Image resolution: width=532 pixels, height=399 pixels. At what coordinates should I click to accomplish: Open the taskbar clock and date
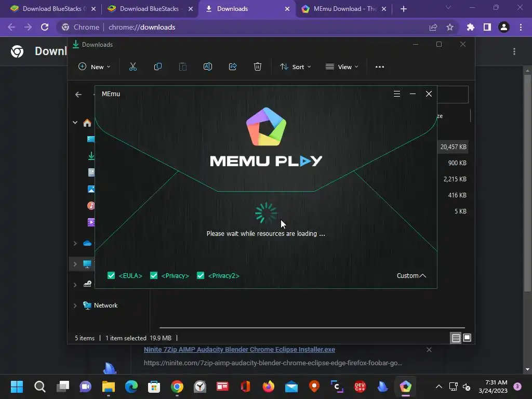click(493, 387)
